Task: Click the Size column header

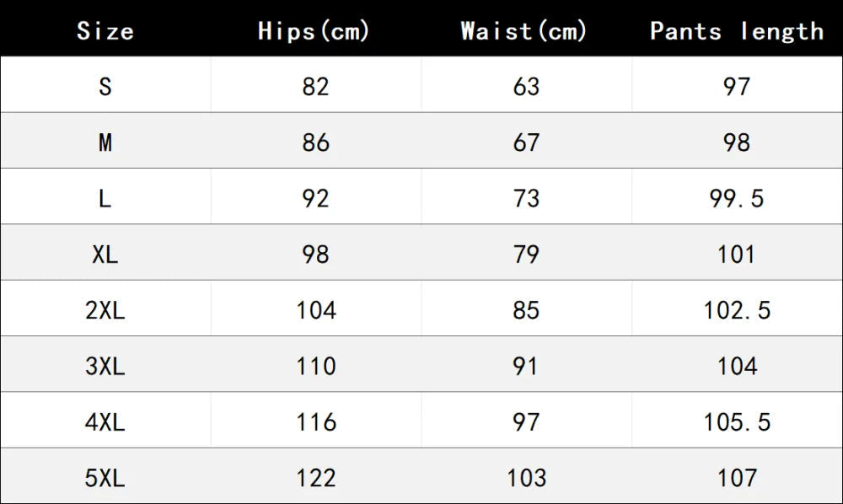Action: coord(105,30)
